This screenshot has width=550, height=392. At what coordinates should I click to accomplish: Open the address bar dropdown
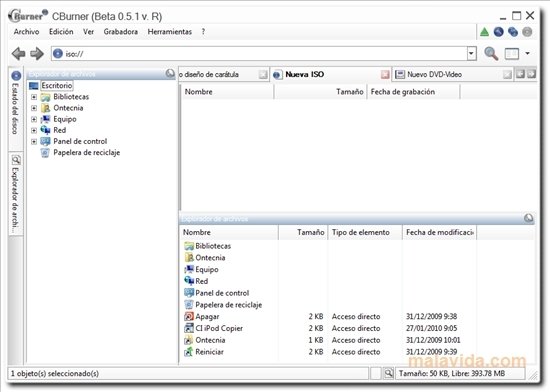click(x=471, y=54)
